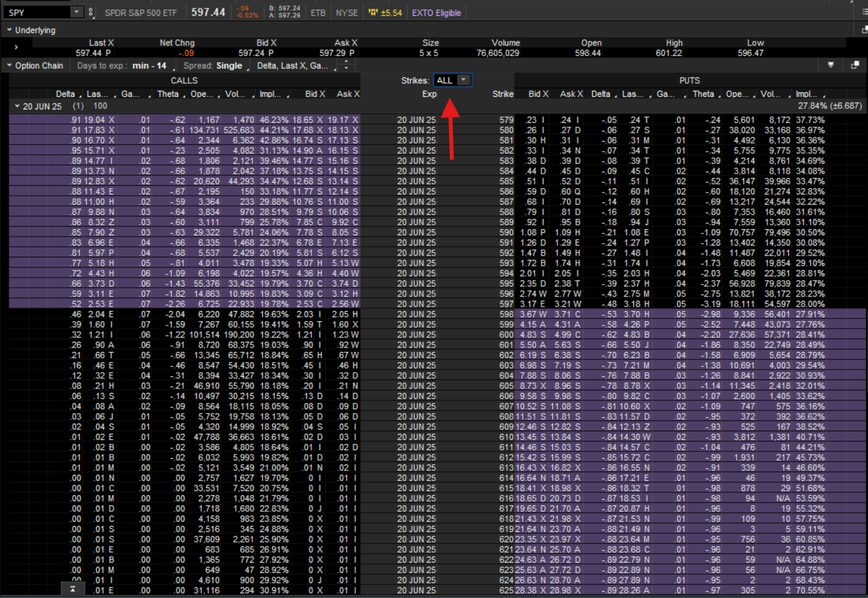The image size is (868, 598).
Task: Open the PUTS Theta column header menu
Action: (x=720, y=95)
